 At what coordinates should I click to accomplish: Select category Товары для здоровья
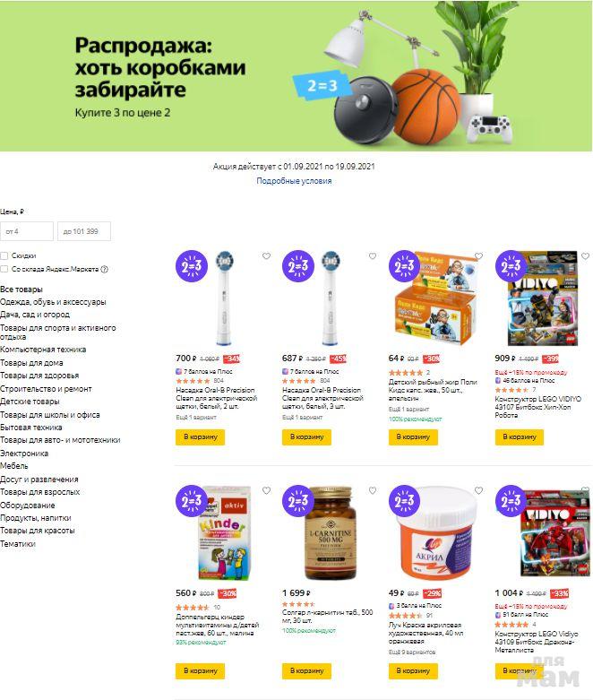point(39,376)
